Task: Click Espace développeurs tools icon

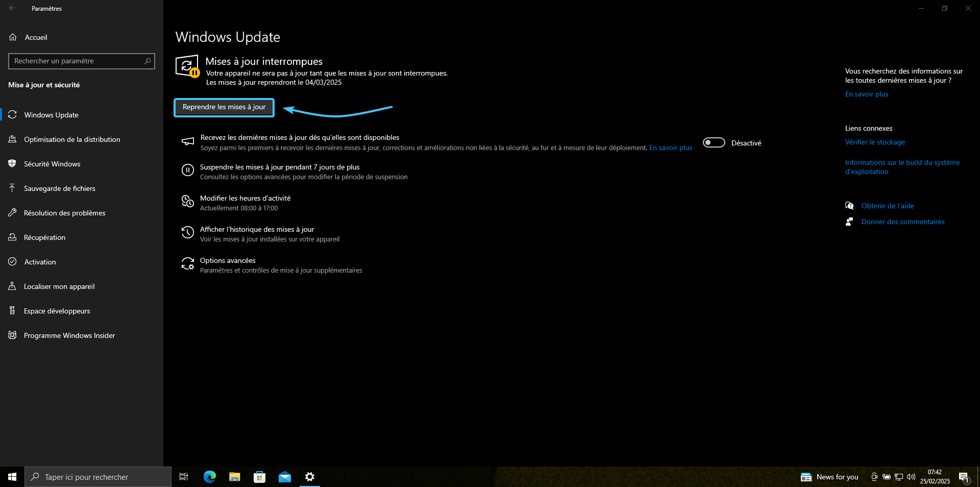Action: [x=13, y=311]
